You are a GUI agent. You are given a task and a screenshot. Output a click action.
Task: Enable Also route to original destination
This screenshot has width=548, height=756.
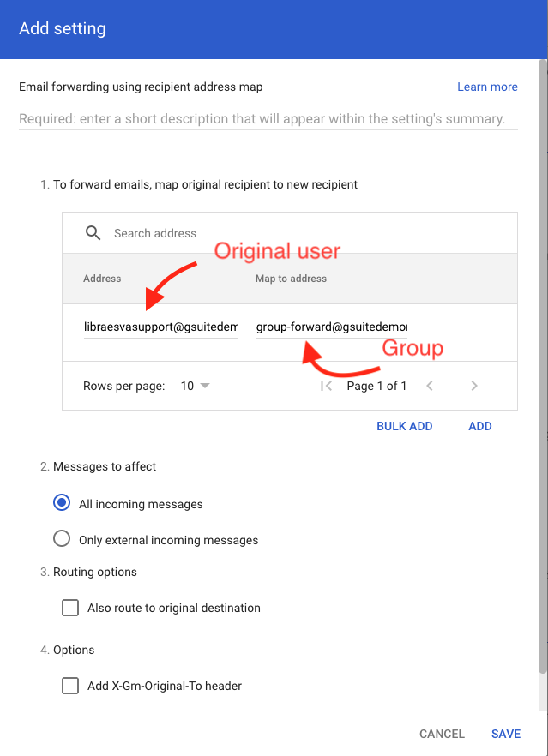pos(70,608)
